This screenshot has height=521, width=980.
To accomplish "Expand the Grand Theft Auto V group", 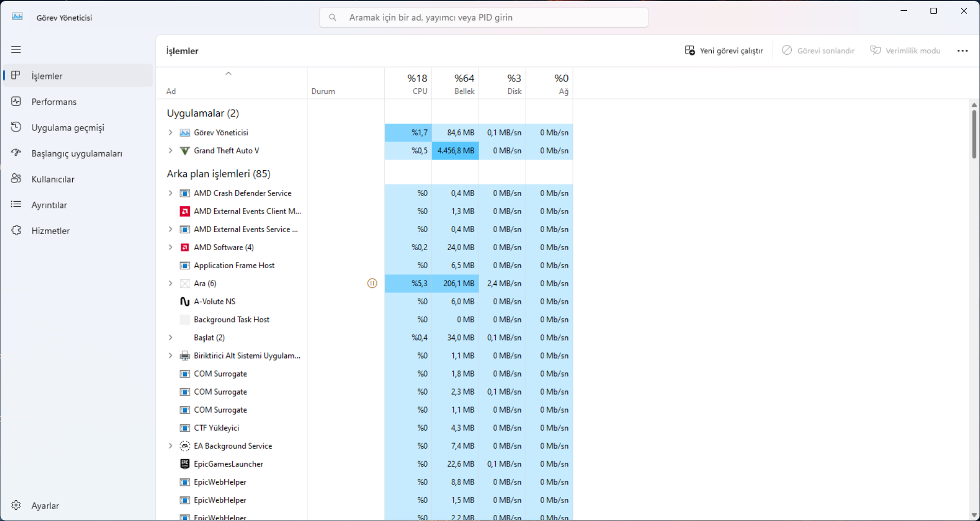I will [x=170, y=151].
